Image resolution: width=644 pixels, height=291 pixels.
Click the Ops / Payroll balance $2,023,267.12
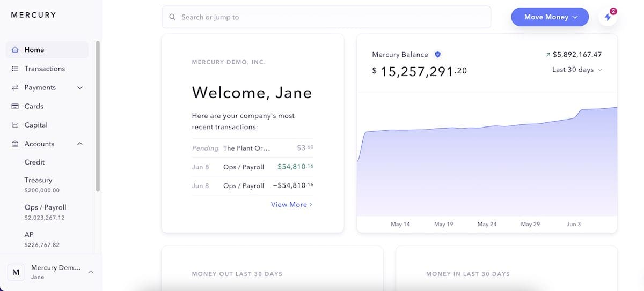[x=45, y=218]
